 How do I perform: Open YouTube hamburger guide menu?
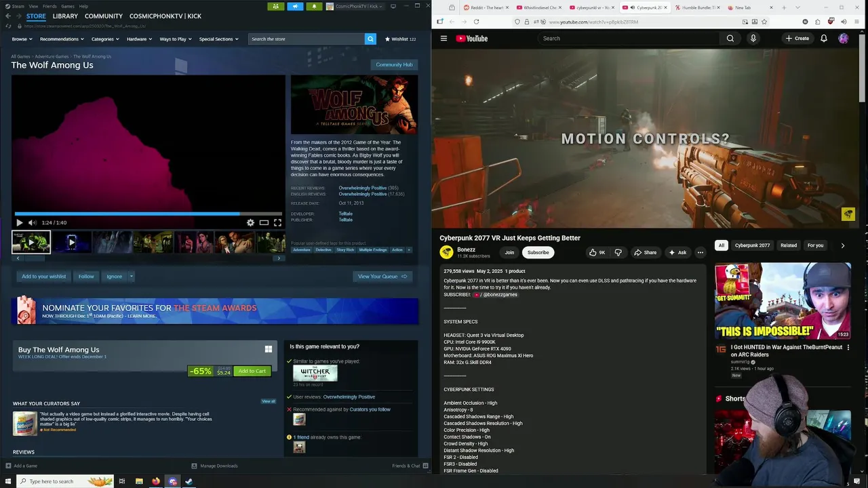tap(443, 39)
